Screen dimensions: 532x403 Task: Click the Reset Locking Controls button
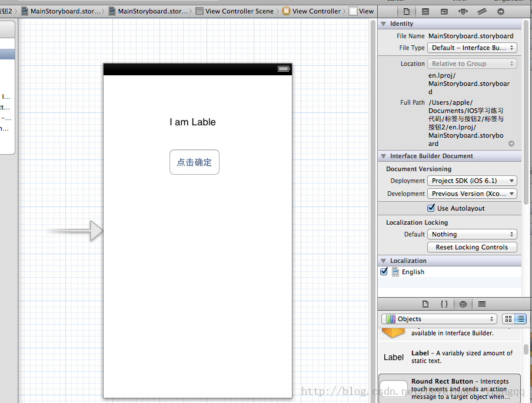tap(472, 247)
